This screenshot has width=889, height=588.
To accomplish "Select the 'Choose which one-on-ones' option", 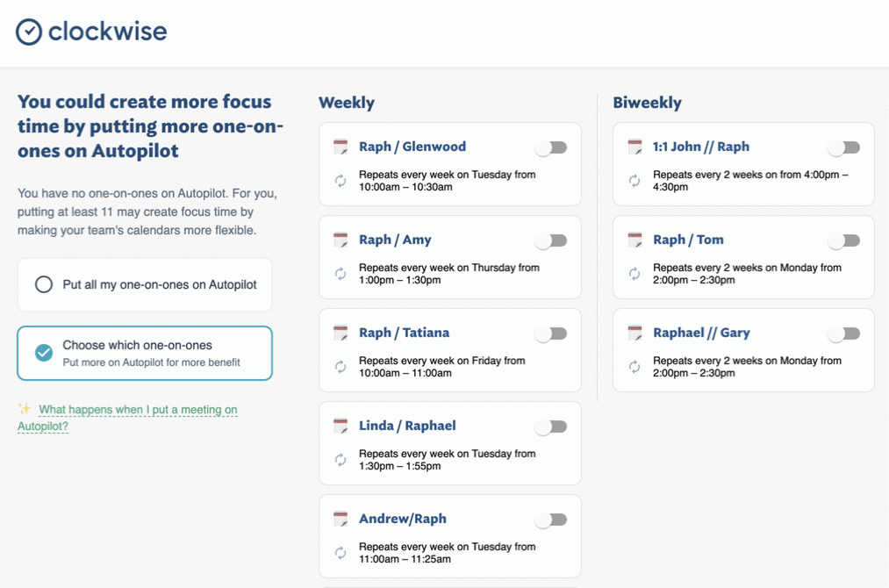I will coord(44,353).
